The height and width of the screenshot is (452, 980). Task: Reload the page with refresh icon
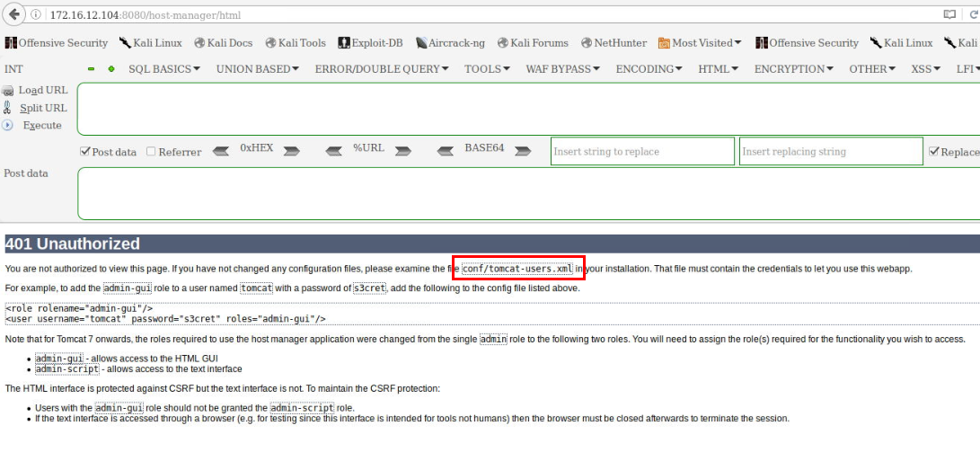[x=973, y=15]
